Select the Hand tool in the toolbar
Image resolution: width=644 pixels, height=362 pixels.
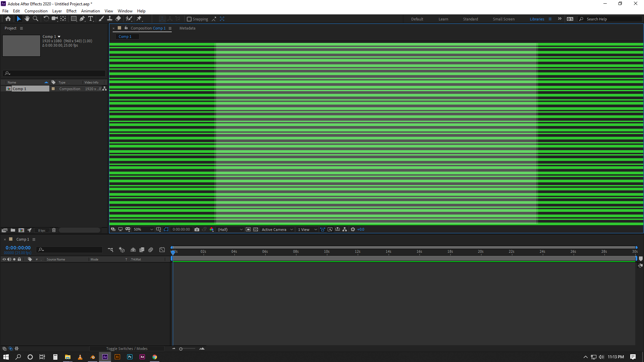pyautogui.click(x=27, y=19)
